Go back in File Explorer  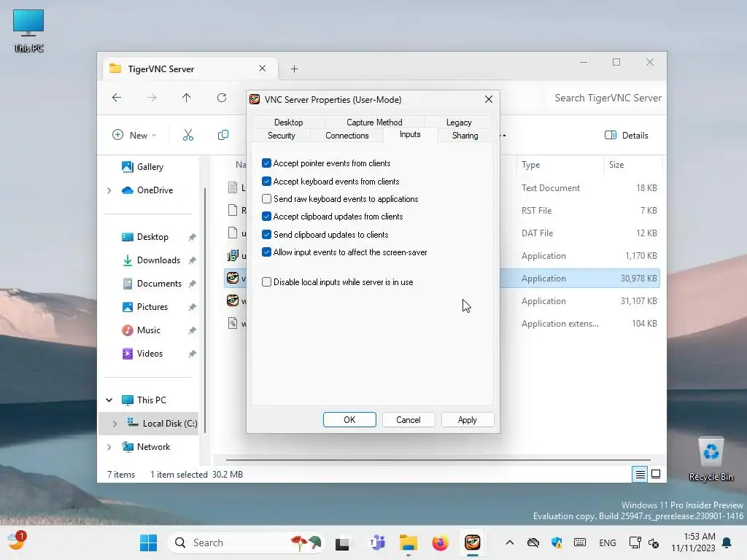(x=117, y=98)
